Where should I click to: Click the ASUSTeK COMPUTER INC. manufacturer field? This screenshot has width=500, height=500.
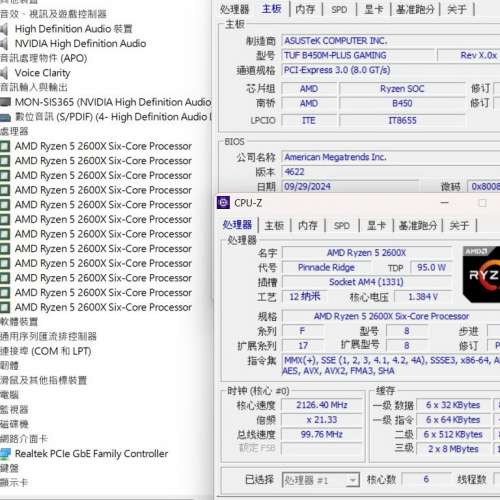point(391,41)
